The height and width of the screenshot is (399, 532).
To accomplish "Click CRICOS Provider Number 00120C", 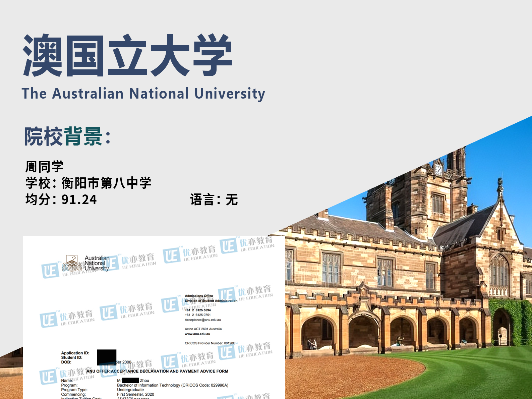I will click(x=210, y=343).
